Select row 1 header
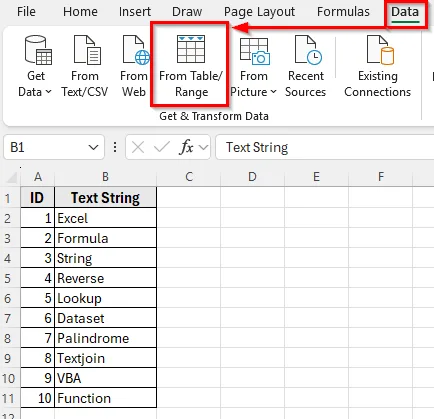Screen dimensions: 434x419 [x=10, y=198]
